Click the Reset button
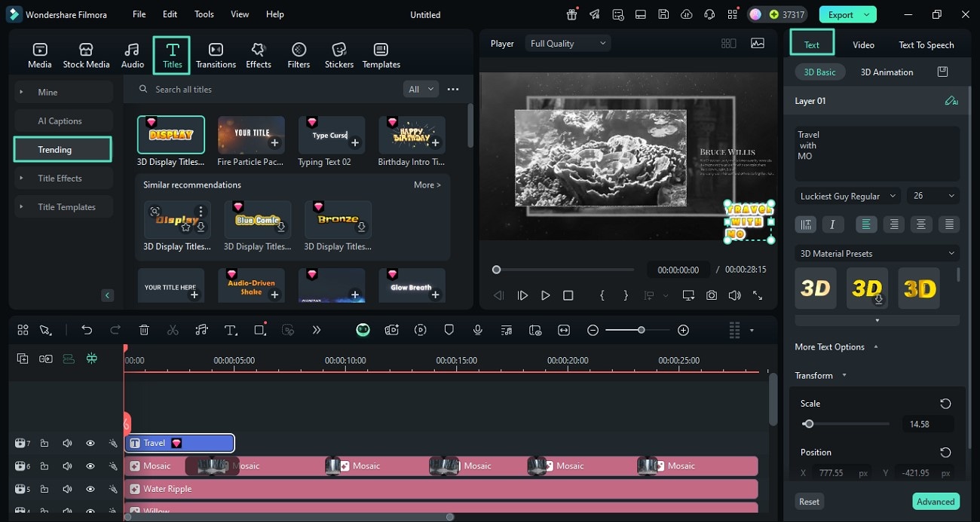Screen dimensions: 980x522 tap(810, 502)
